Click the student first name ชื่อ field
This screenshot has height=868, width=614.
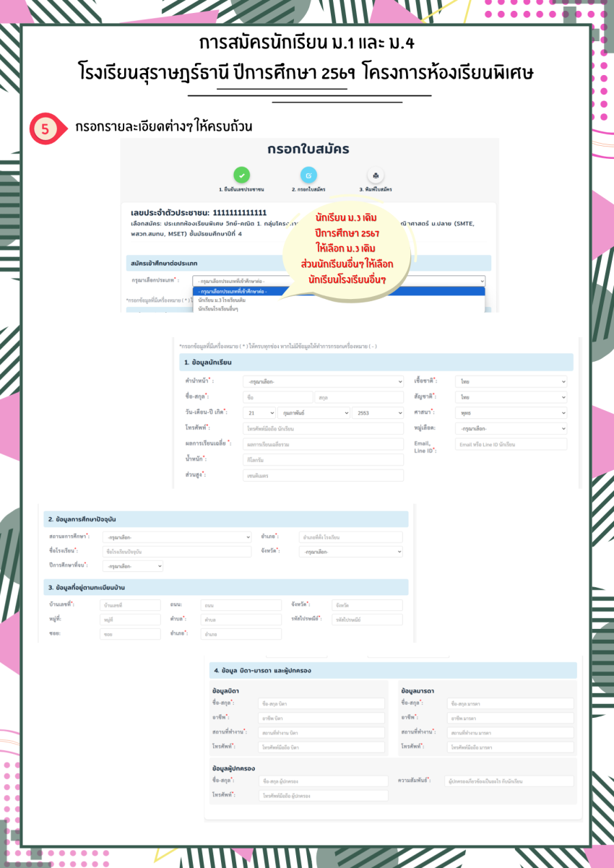[x=277, y=397]
